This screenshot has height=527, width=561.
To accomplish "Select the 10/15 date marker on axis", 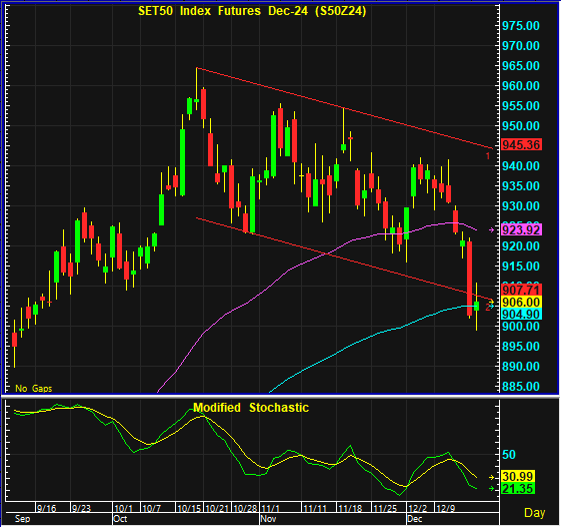I will [189, 508].
